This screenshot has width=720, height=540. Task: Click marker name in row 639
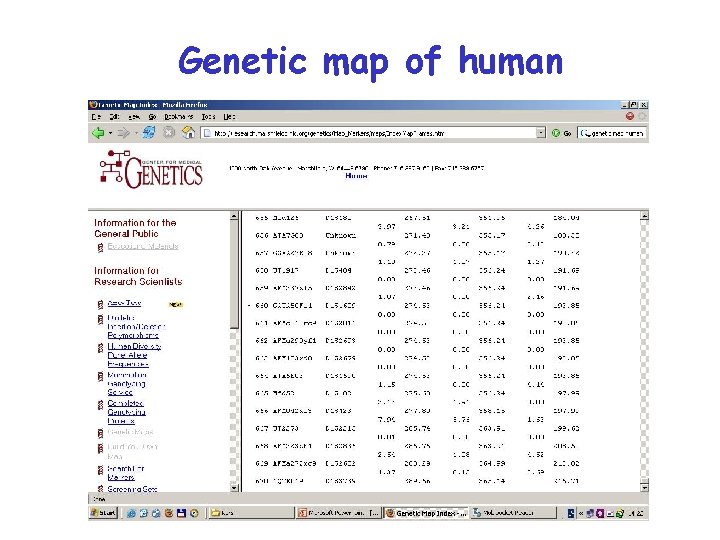[294, 463]
